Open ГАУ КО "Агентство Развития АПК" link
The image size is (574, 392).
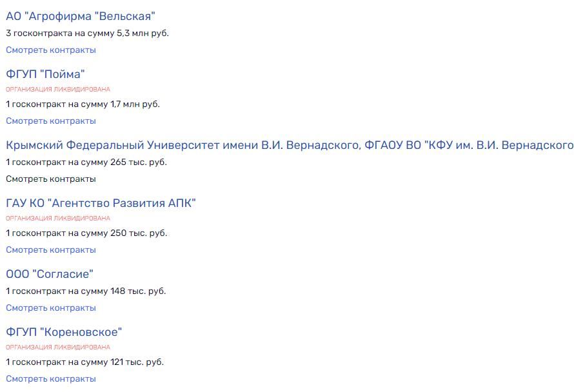point(101,202)
